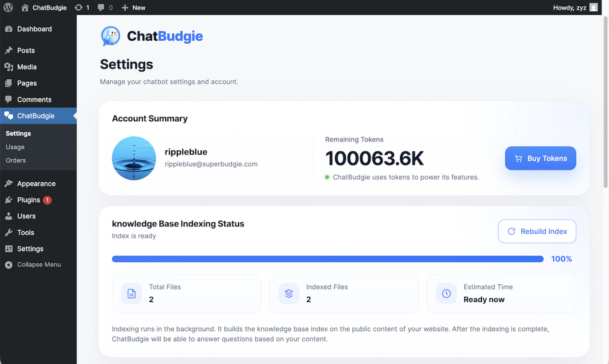Click the Buy Tokens button
The height and width of the screenshot is (364, 609).
click(x=540, y=158)
